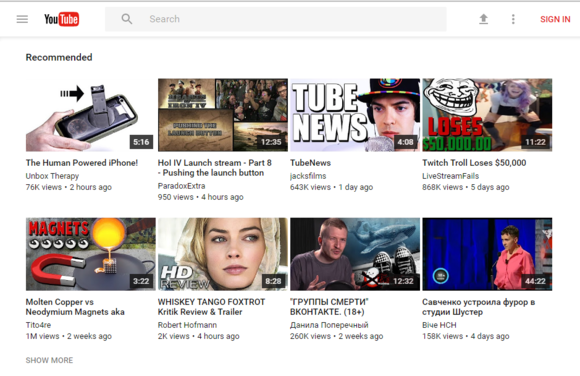Viewport: 580px width, 376px height.
Task: Open the TubeNews video thumbnail
Action: pos(355,115)
